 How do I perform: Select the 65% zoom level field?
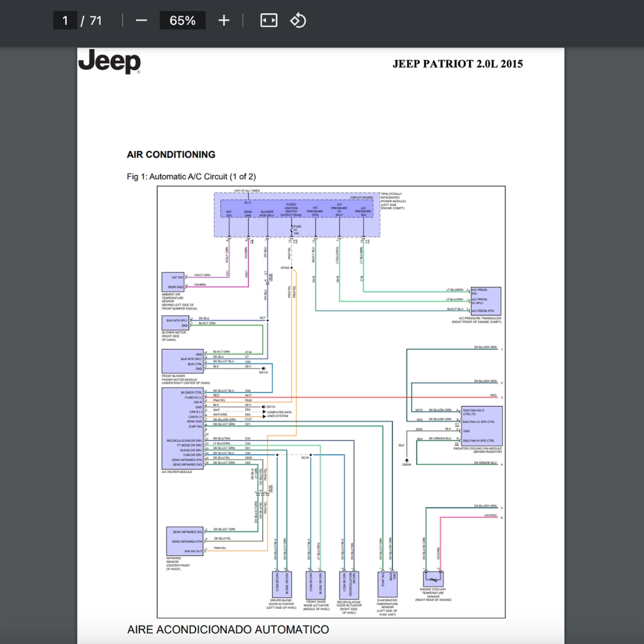[x=182, y=20]
